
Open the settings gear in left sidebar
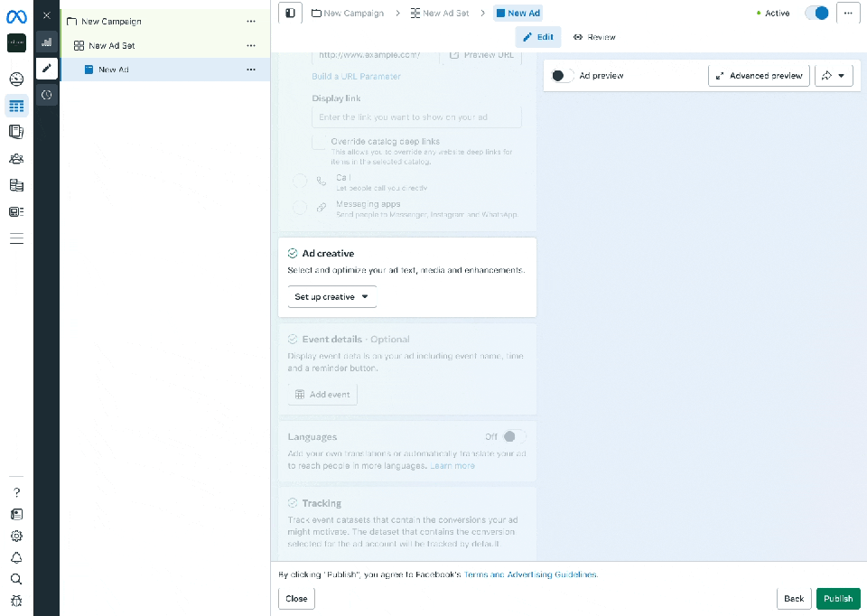tap(16, 536)
